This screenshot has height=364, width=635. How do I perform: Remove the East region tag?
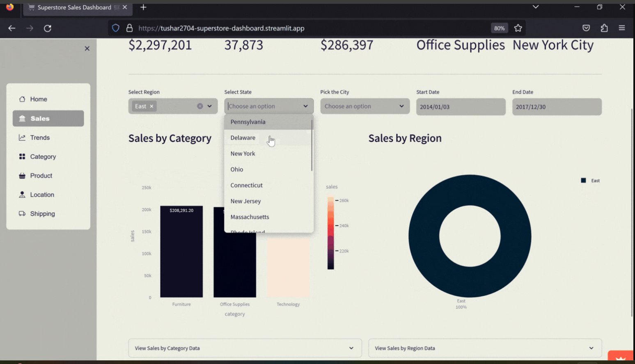point(151,106)
